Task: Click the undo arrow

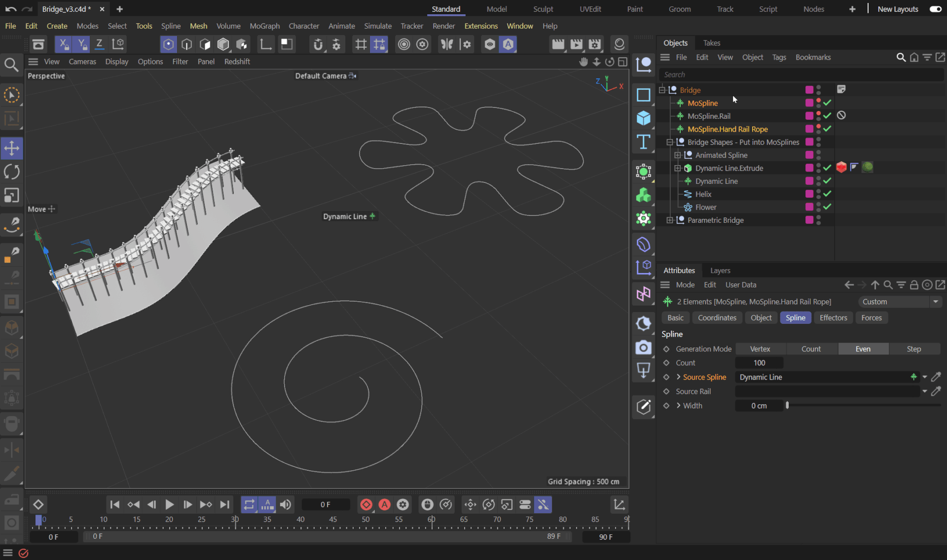Action: (x=11, y=9)
